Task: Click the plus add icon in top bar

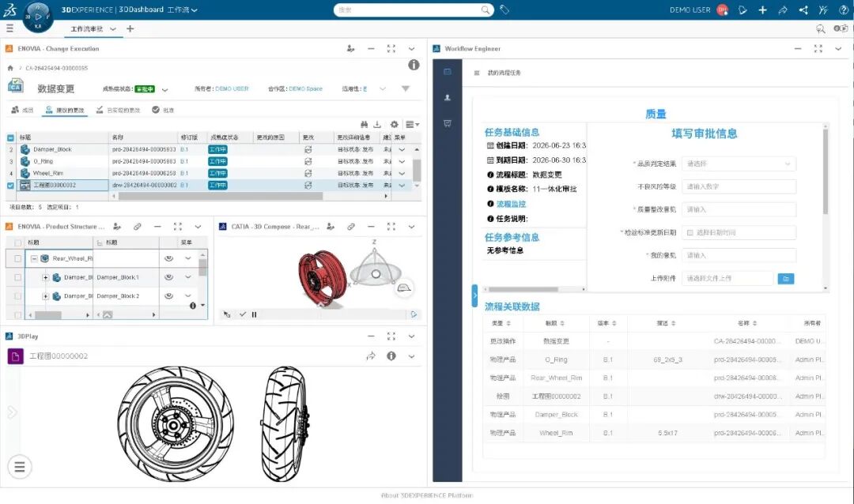Action: coord(762,9)
